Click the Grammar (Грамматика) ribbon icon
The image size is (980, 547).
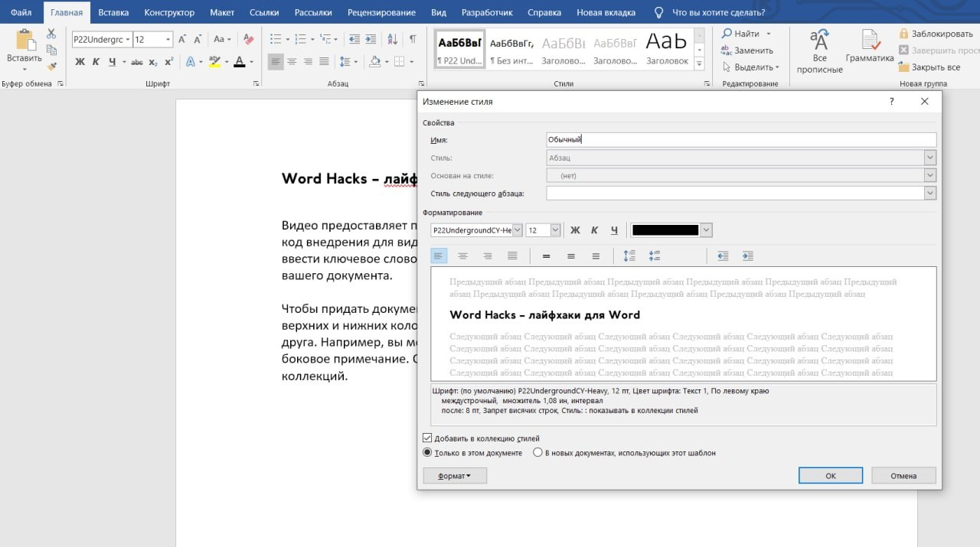870,47
